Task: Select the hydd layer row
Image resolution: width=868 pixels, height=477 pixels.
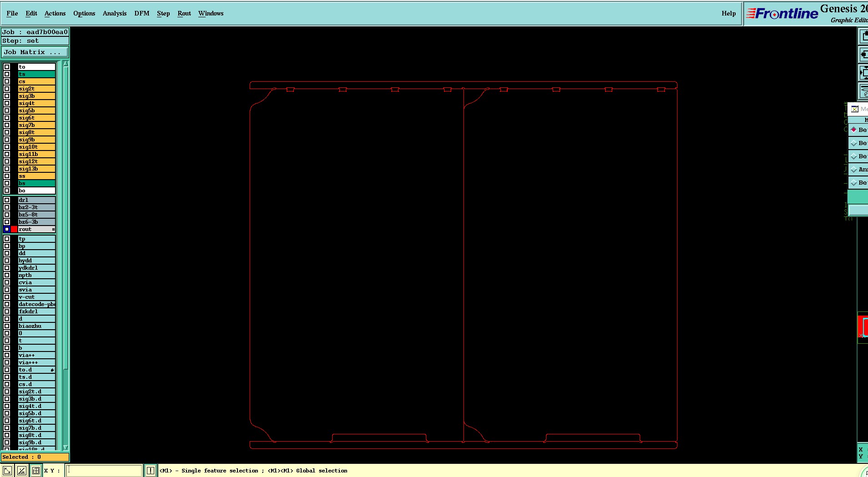Action: coord(36,261)
